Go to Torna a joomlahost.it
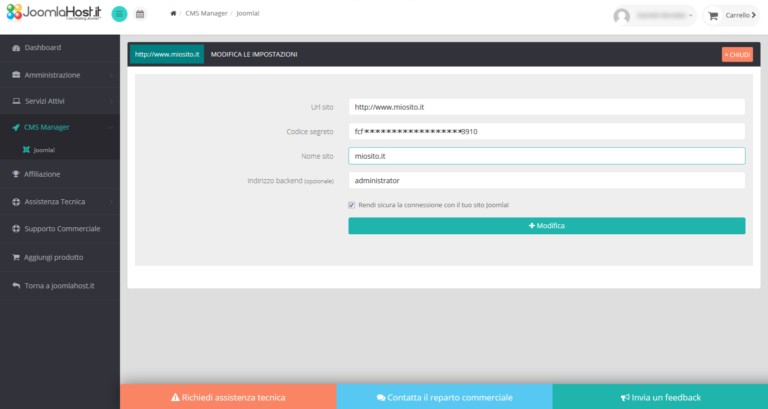 (x=59, y=285)
